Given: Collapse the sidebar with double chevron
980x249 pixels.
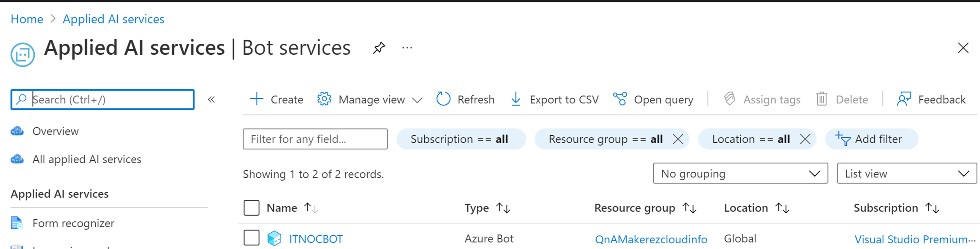Looking at the screenshot, I should click(x=211, y=100).
